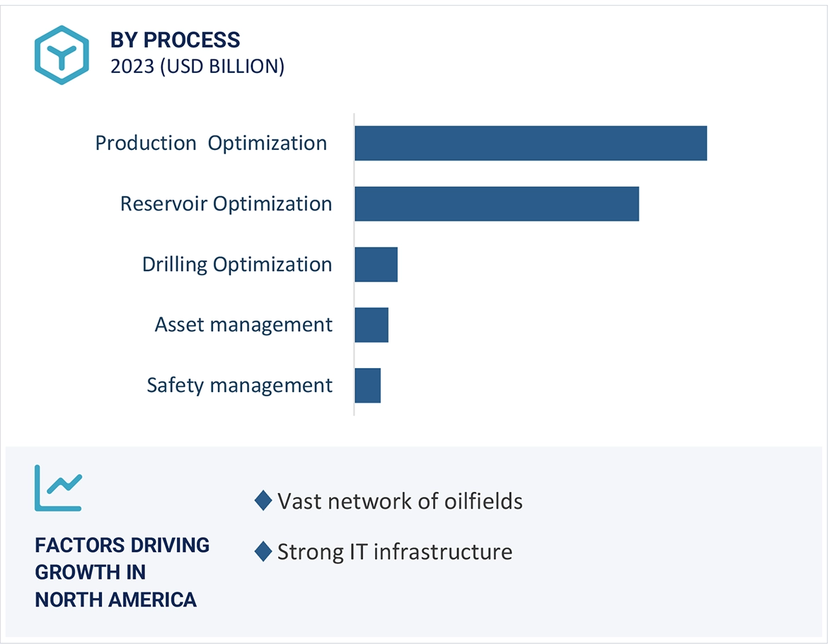
Task: Click the Vast network of oilfields text
Action: tap(400, 501)
